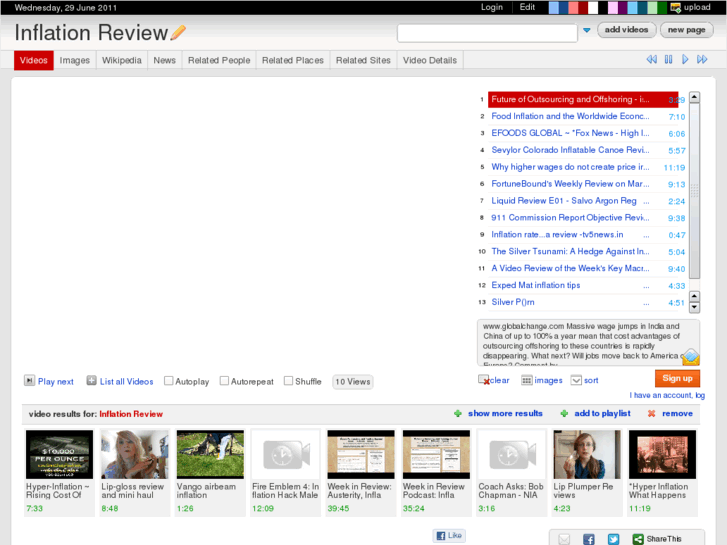Click the red X remove icon
The width and height of the screenshot is (727, 545).
(x=651, y=413)
